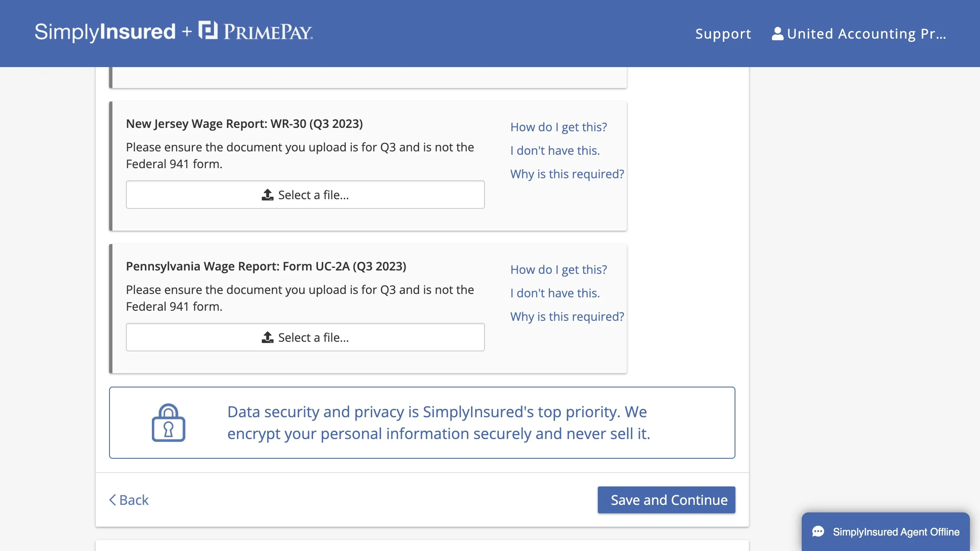
Task: Click the back chevron arrow
Action: (112, 500)
